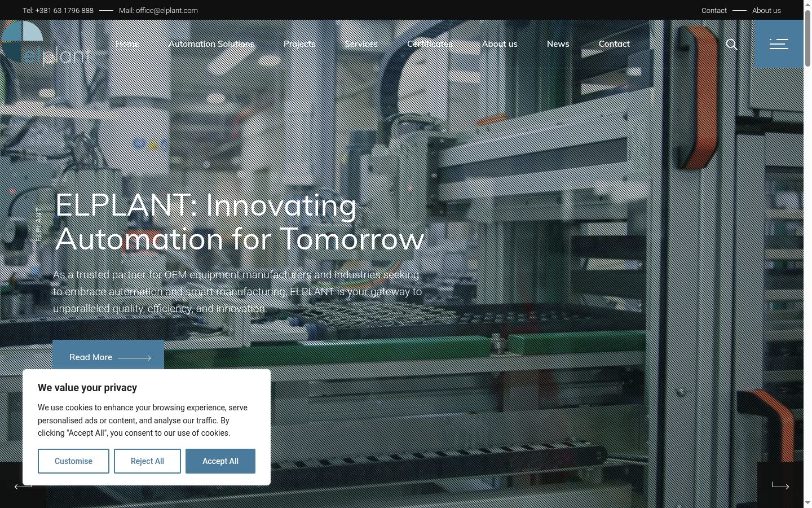Open the hamburger side menu
The height and width of the screenshot is (508, 812).
click(x=779, y=44)
